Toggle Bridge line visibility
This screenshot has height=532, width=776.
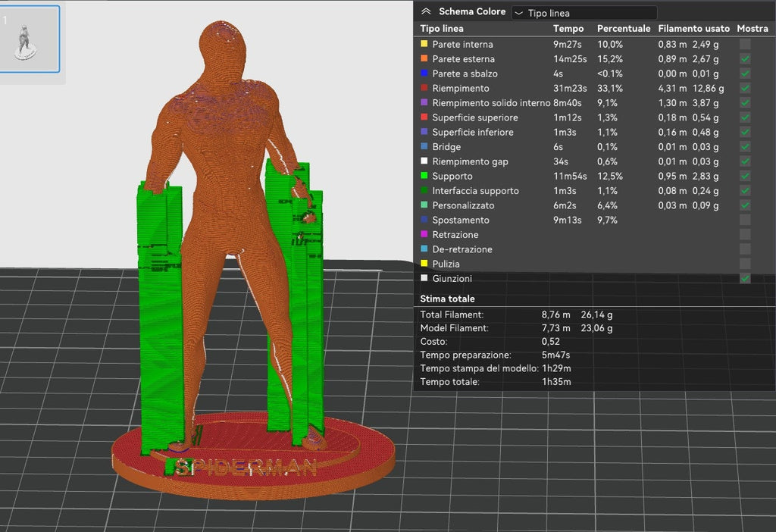click(x=745, y=146)
